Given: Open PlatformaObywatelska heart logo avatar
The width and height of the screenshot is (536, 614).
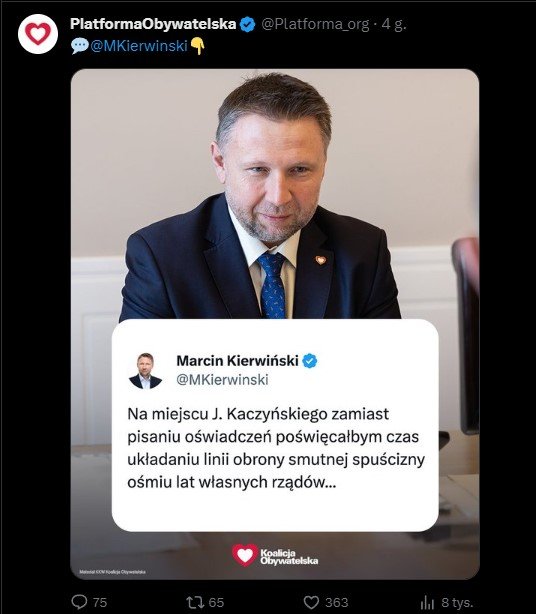Looking at the screenshot, I should coord(38,34).
